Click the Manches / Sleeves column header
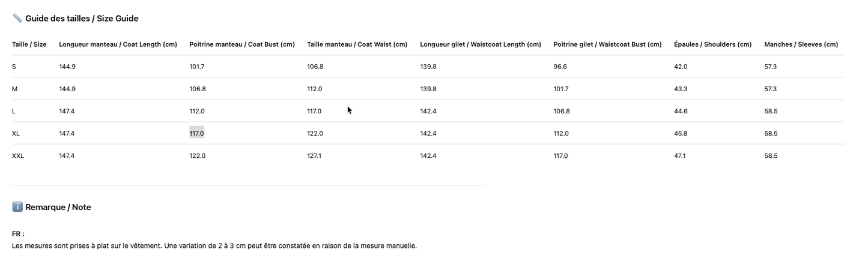The height and width of the screenshot is (261, 868). click(800, 44)
